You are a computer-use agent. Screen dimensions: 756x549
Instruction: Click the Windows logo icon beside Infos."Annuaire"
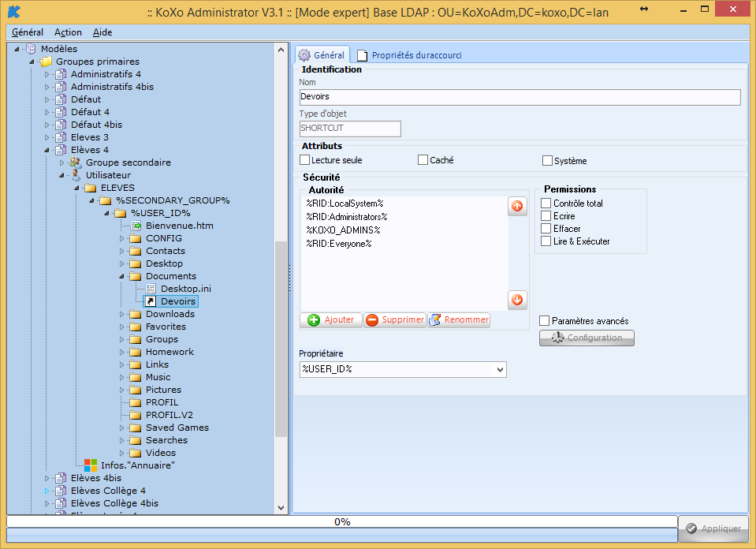(x=91, y=465)
